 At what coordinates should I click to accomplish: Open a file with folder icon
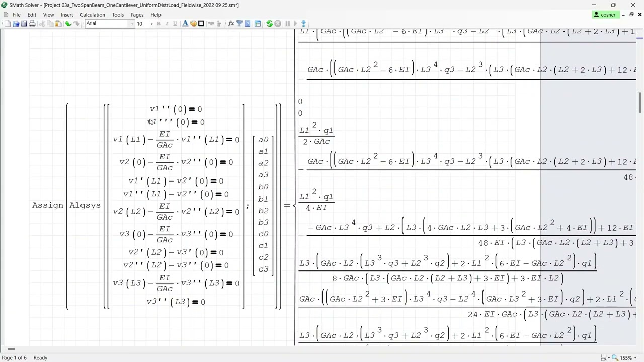click(x=16, y=24)
